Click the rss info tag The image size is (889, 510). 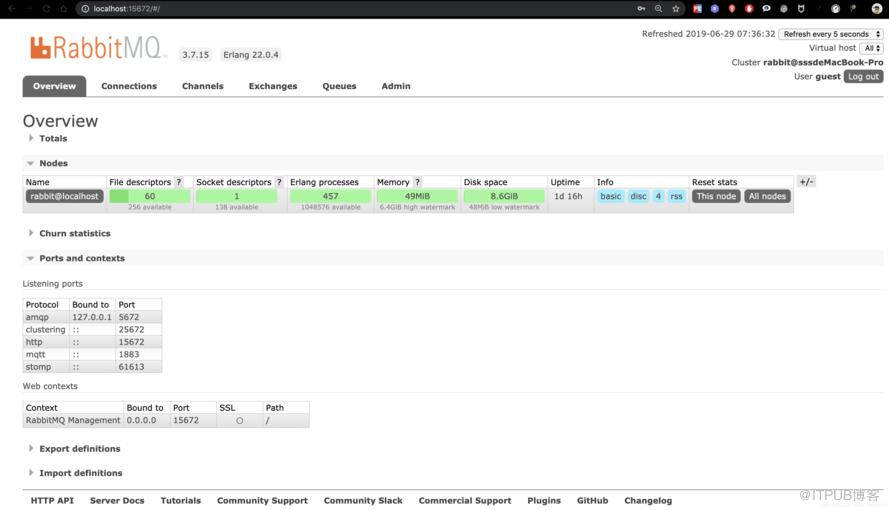[676, 196]
